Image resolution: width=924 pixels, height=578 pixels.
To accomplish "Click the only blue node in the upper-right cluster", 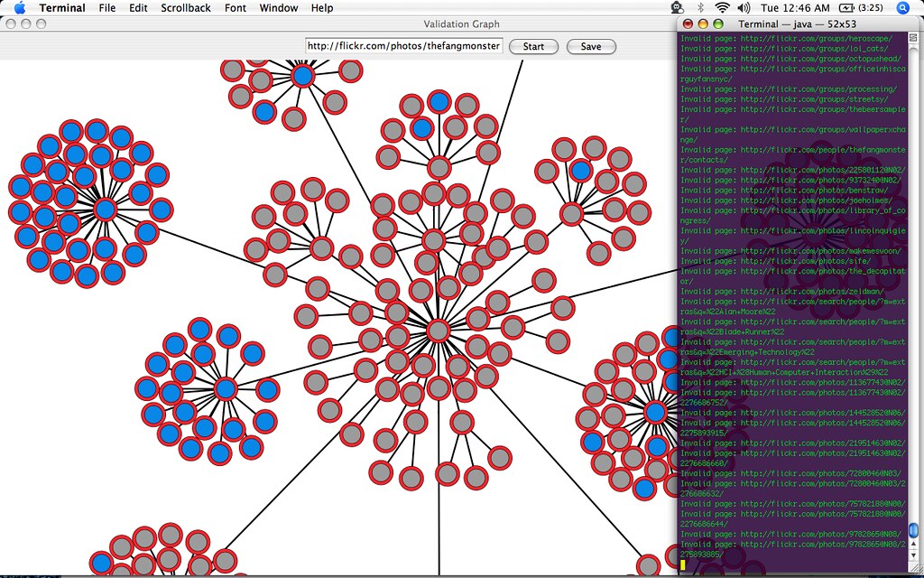I will 580,171.
